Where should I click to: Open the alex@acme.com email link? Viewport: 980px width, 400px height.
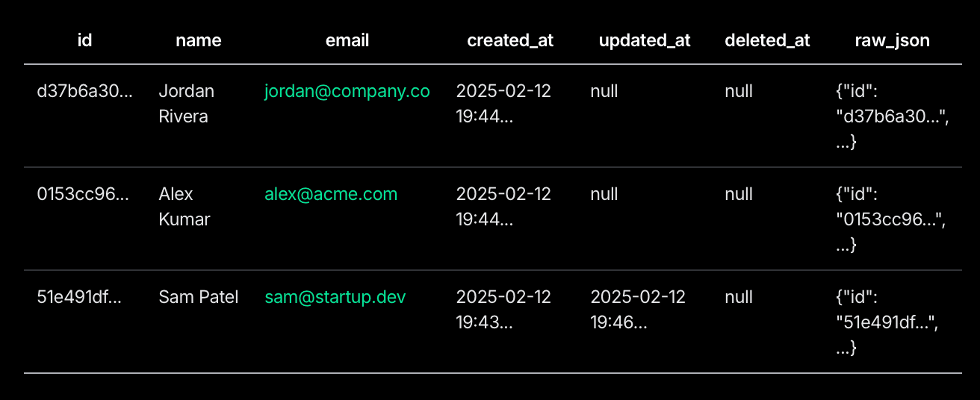tap(331, 194)
